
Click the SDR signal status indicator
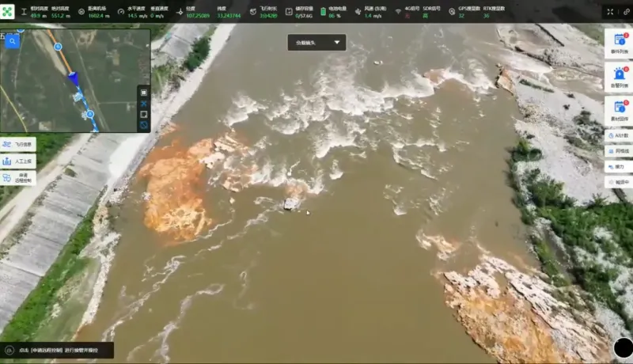[x=425, y=16]
